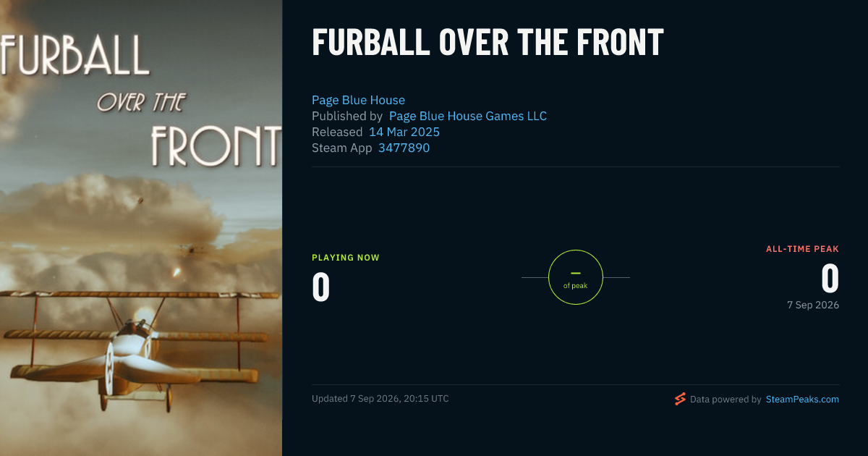Open the SteamPeaks.com link
Viewport: 868px width, 456px height.
coord(802,399)
